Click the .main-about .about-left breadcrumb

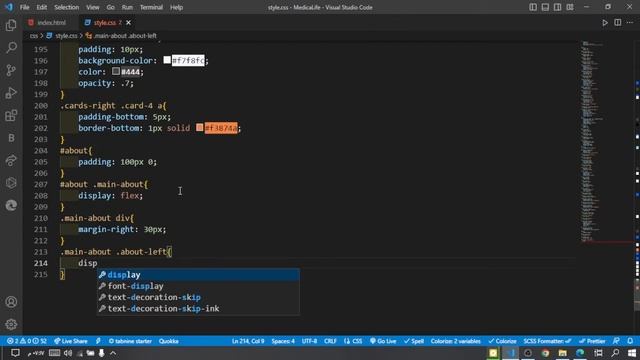coord(125,36)
